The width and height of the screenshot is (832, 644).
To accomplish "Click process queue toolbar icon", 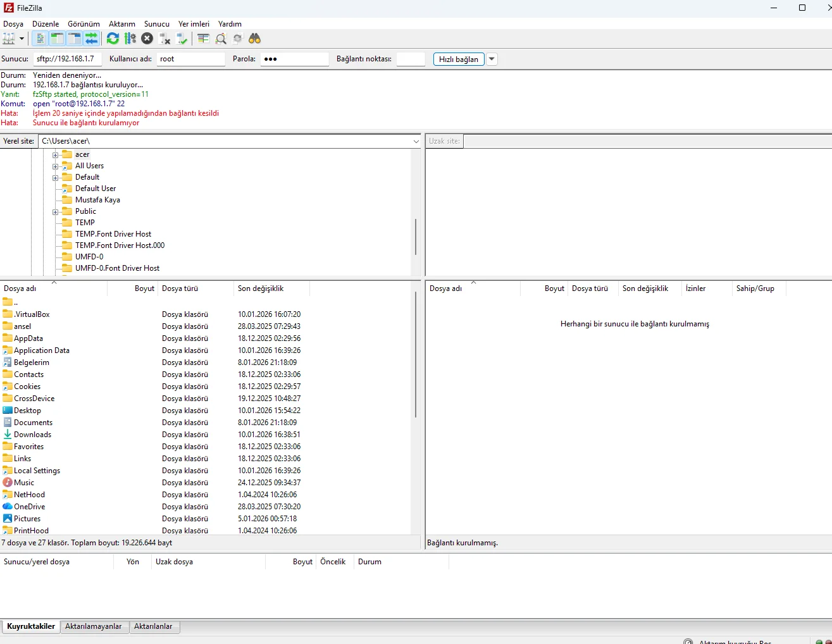I will coord(130,39).
